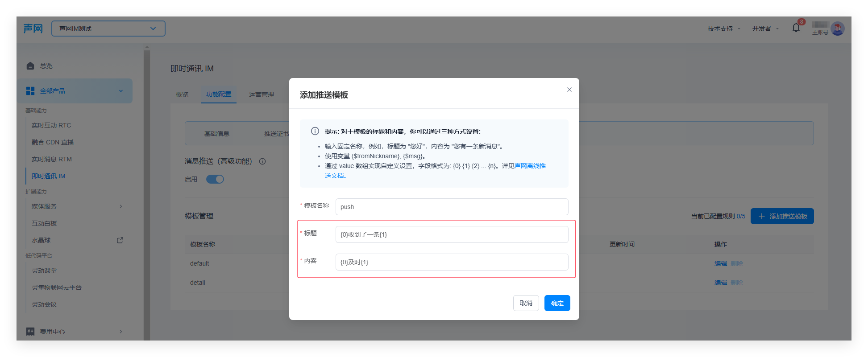Expand the 媒体服务 submenu

coord(121,206)
